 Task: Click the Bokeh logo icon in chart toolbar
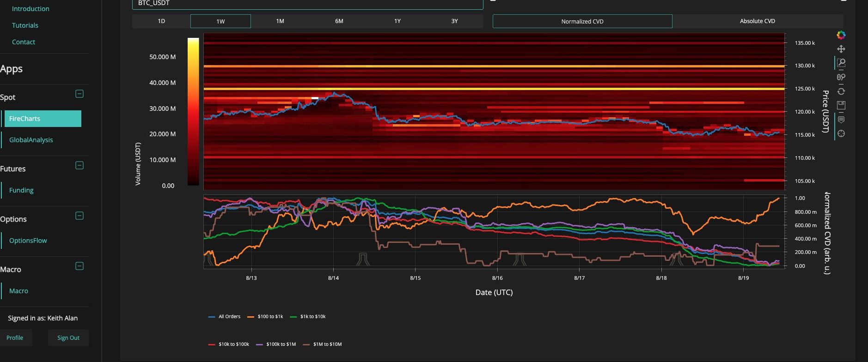pyautogui.click(x=841, y=35)
